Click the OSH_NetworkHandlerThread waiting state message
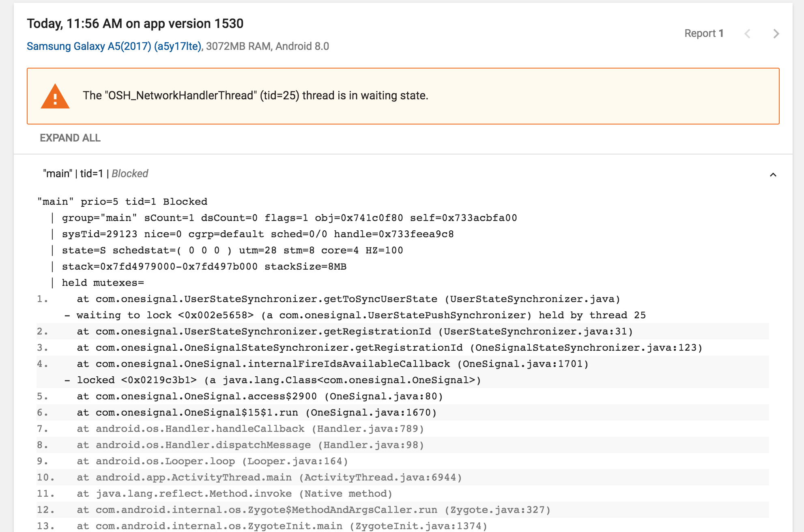 coord(256,96)
